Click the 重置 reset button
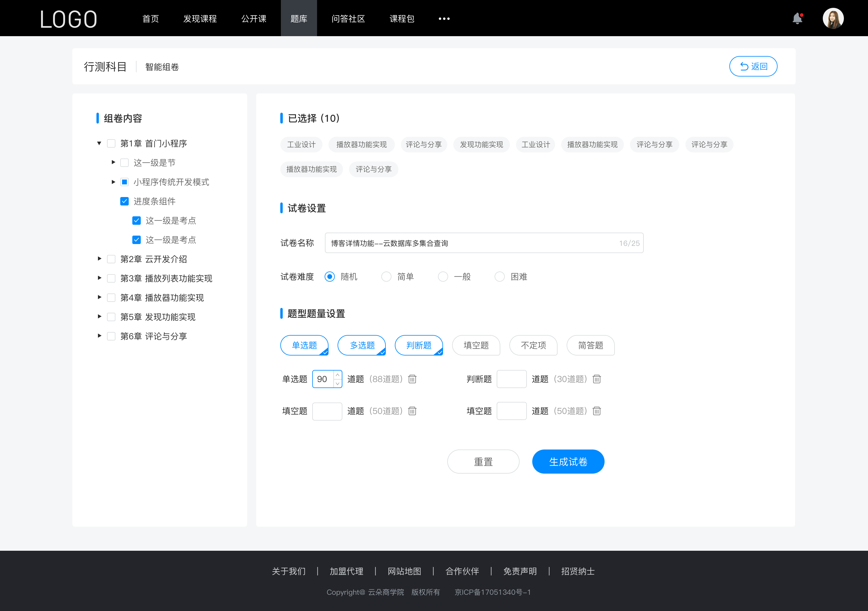The image size is (868, 611). [483, 462]
